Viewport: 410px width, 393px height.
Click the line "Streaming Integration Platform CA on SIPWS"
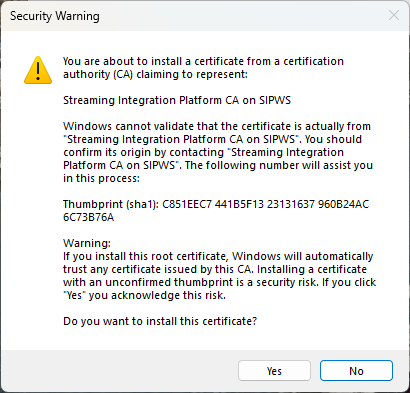[177, 100]
